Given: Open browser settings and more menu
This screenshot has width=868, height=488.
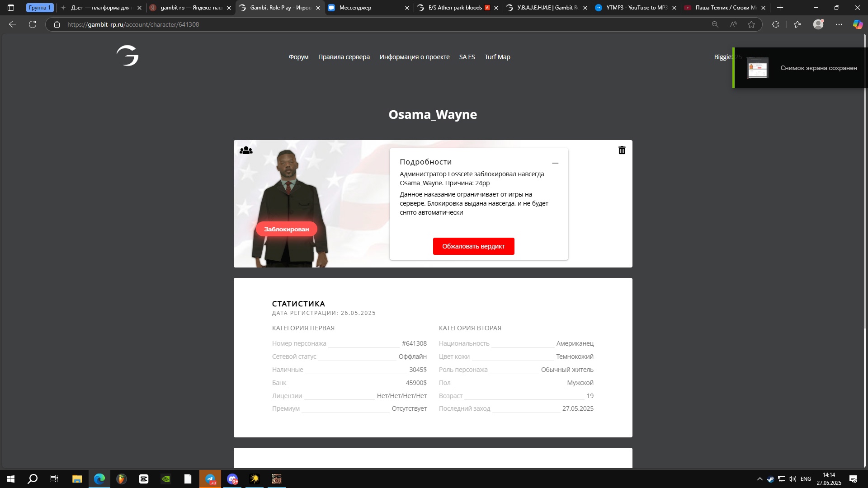Looking at the screenshot, I should pos(839,24).
